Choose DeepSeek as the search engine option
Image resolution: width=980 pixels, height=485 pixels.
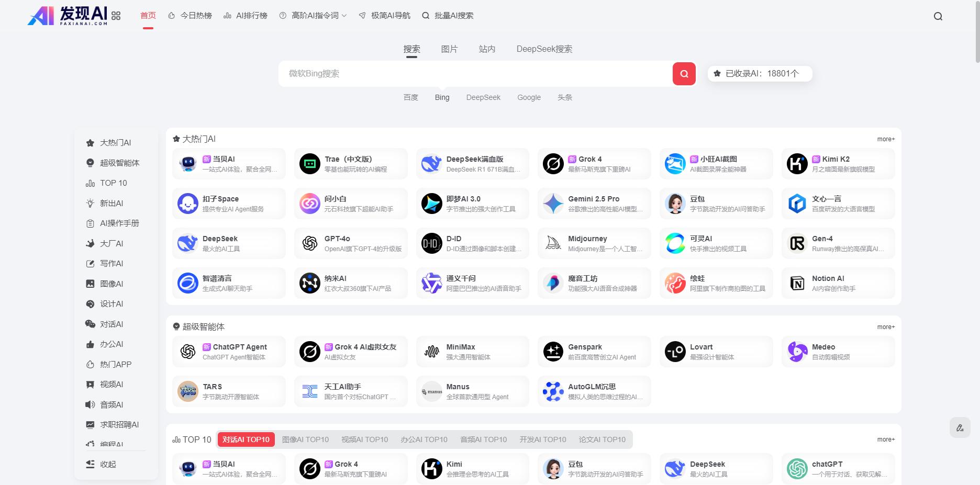point(483,97)
